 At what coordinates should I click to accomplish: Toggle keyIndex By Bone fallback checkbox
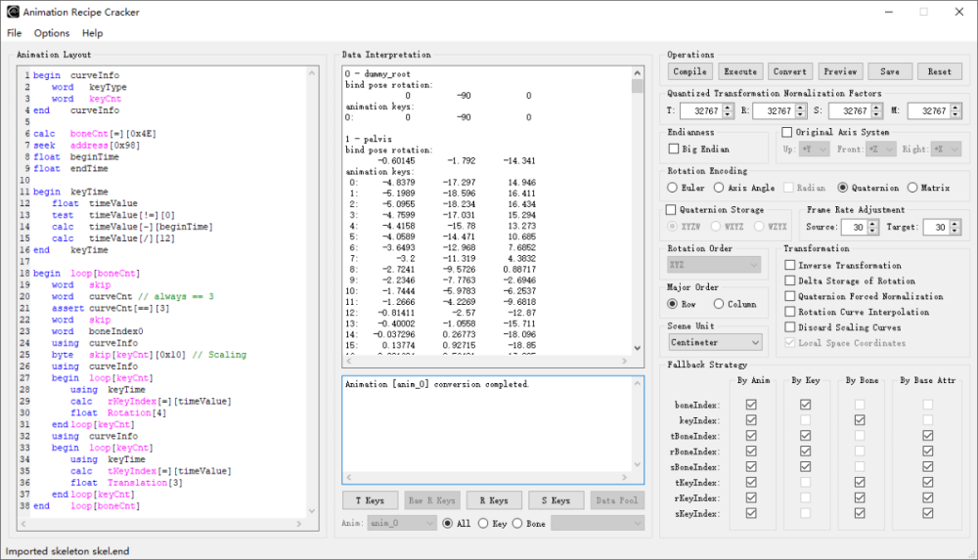[x=860, y=419]
